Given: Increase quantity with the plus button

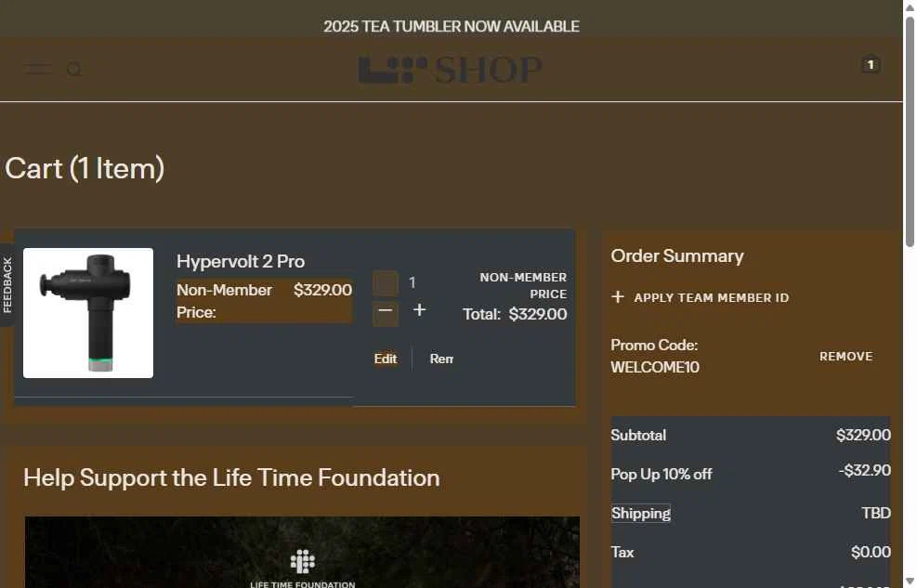Looking at the screenshot, I should [419, 310].
